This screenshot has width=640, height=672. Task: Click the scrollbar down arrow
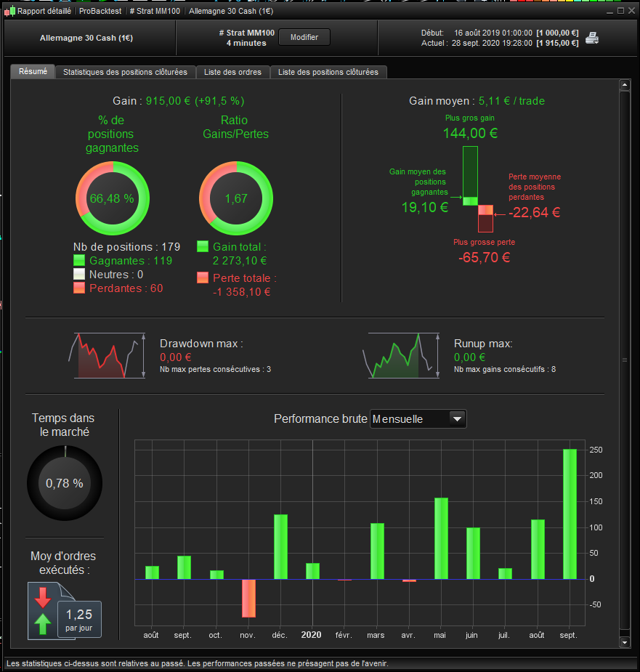point(625,642)
